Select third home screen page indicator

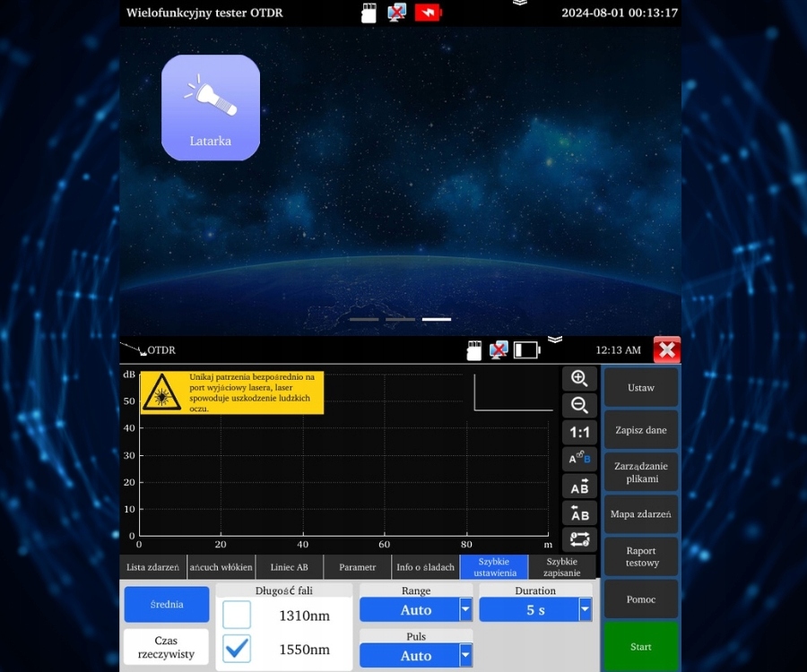[437, 319]
